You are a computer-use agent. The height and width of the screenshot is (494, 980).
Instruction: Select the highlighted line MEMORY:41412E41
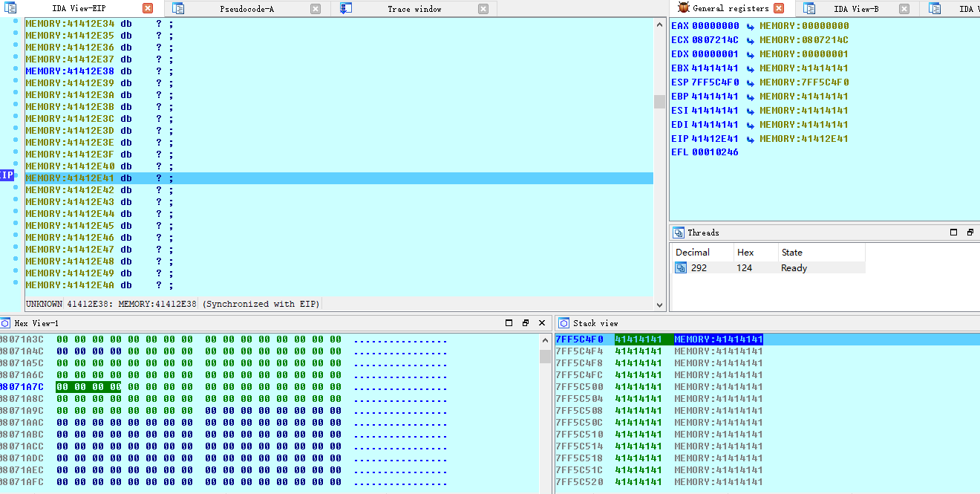[339, 178]
